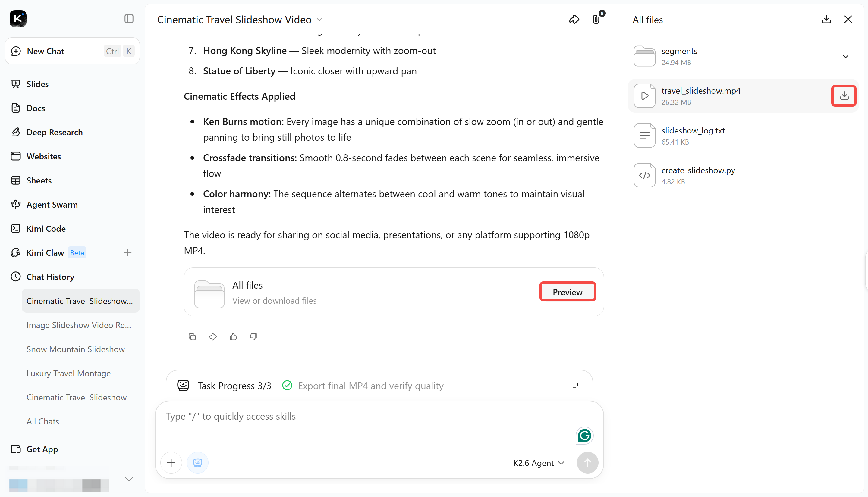Click the completed task checkmark icon
This screenshot has height=497, width=868.
point(288,386)
